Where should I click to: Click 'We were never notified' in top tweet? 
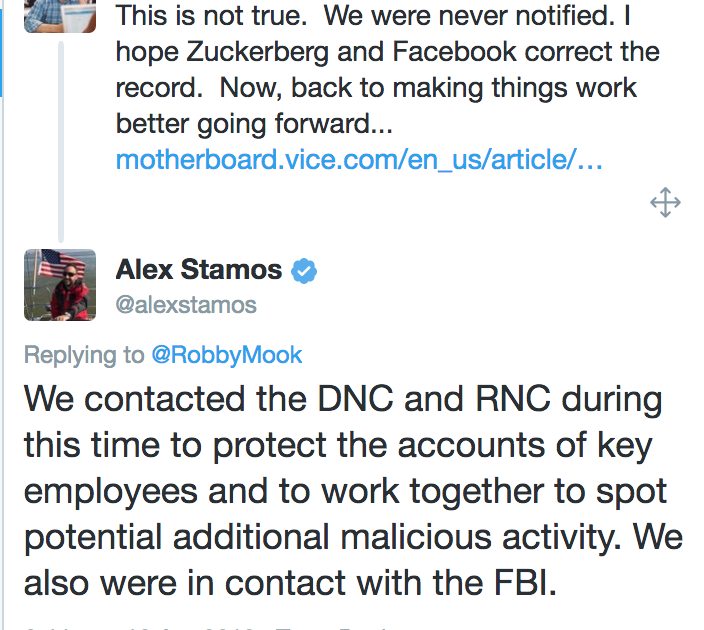(468, 16)
